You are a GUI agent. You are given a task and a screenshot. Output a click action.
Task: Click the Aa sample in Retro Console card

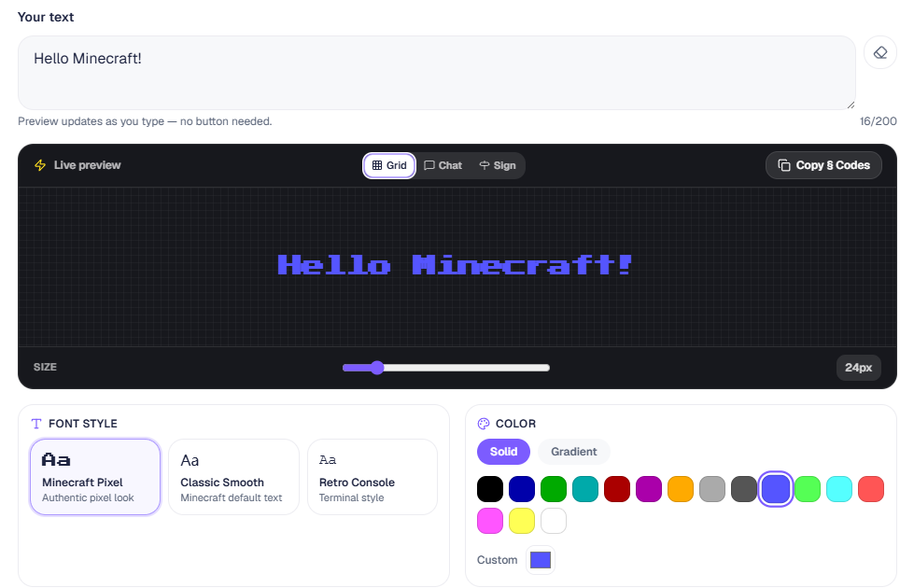point(328,460)
